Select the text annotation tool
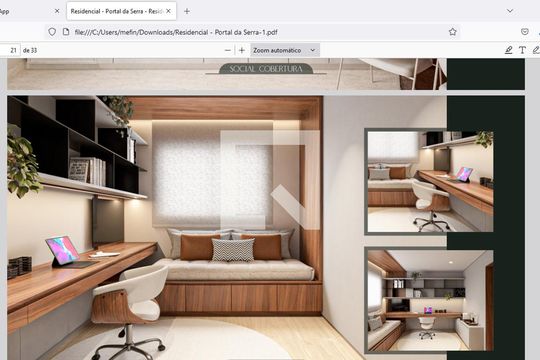 pyautogui.click(x=522, y=50)
